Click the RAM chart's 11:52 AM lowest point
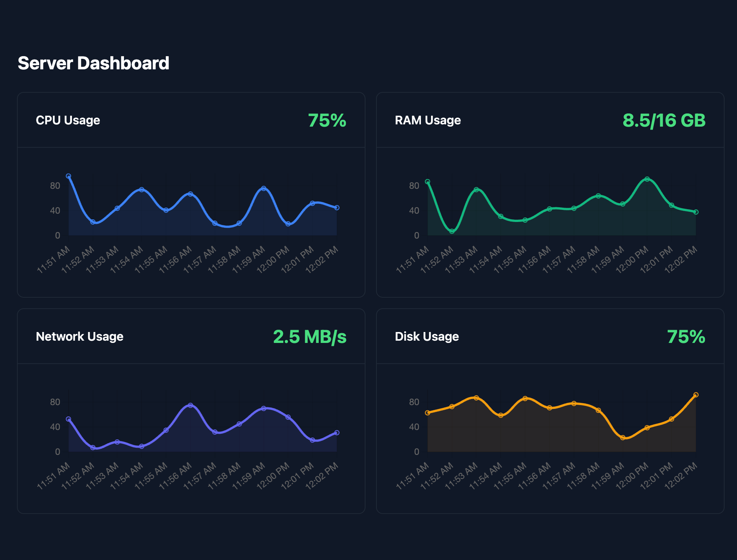Image resolution: width=737 pixels, height=560 pixels. point(452,231)
